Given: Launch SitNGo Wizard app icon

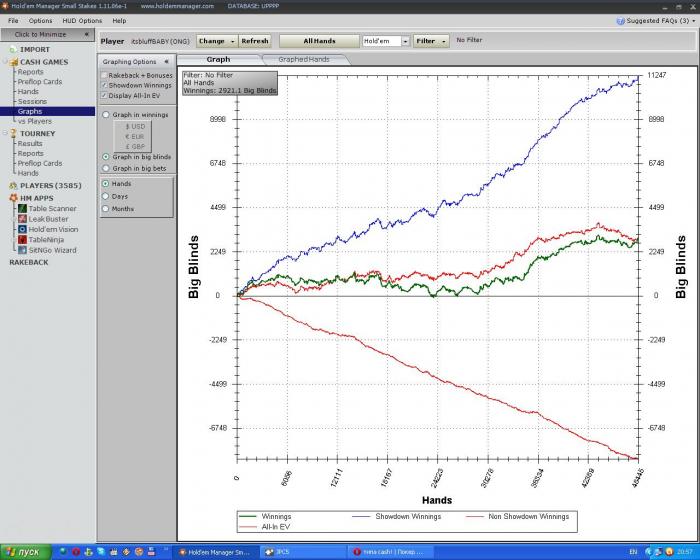Looking at the screenshot, I should pyautogui.click(x=22, y=250).
